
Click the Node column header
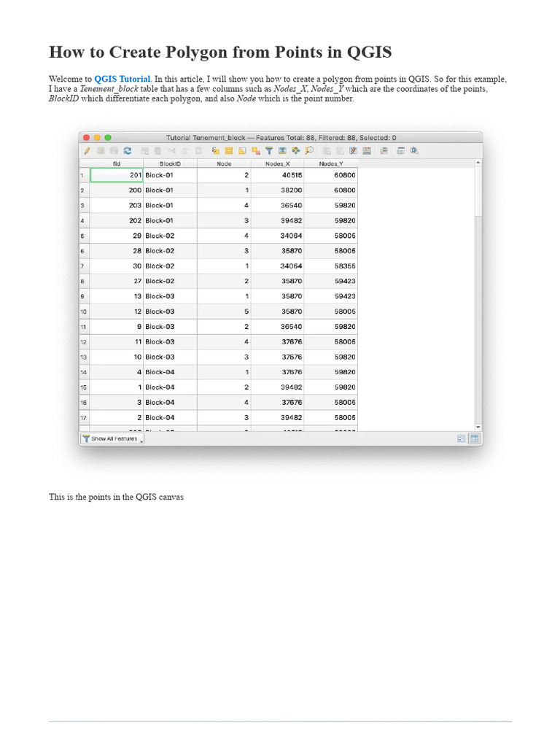pyautogui.click(x=224, y=163)
